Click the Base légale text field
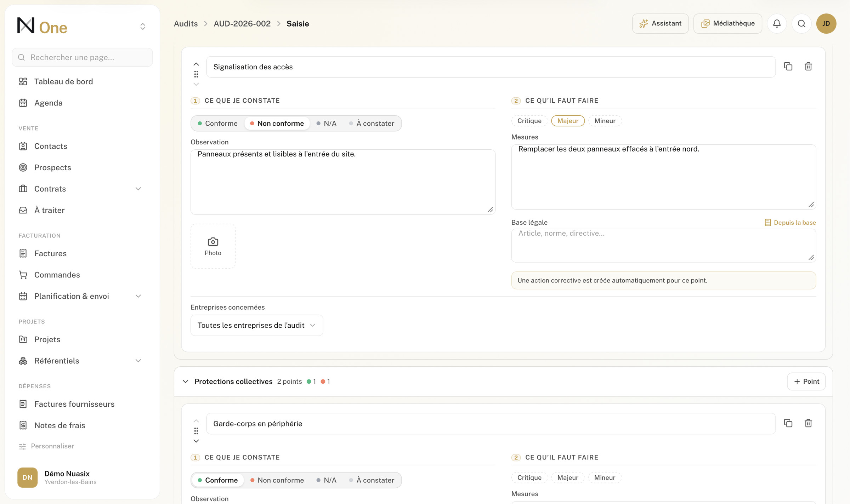The height and width of the screenshot is (504, 850). pos(663,246)
